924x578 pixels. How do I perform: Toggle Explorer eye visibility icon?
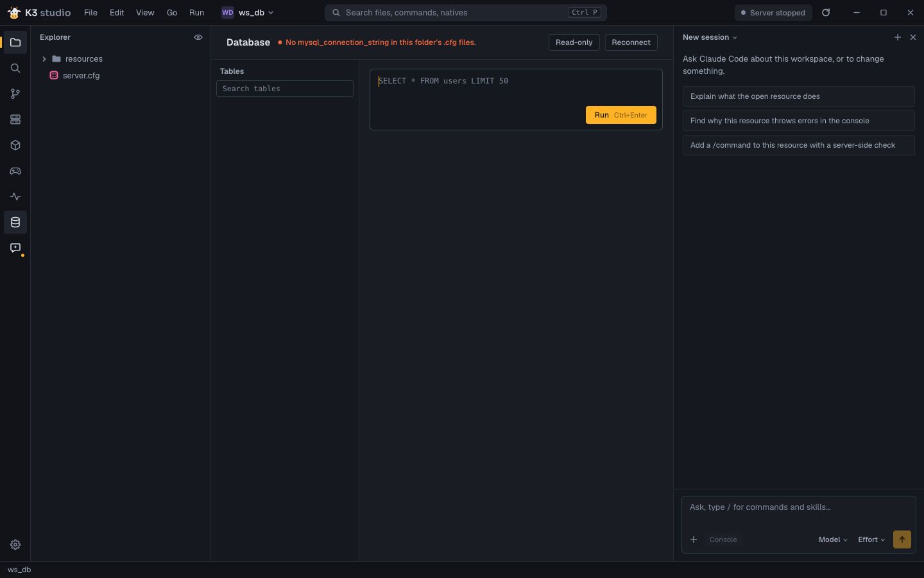198,37
